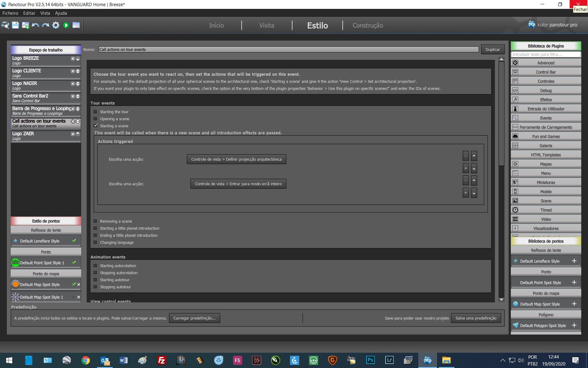This screenshot has height=368, width=588.
Task: Expand the Galeria plugin category
Action: [x=546, y=146]
